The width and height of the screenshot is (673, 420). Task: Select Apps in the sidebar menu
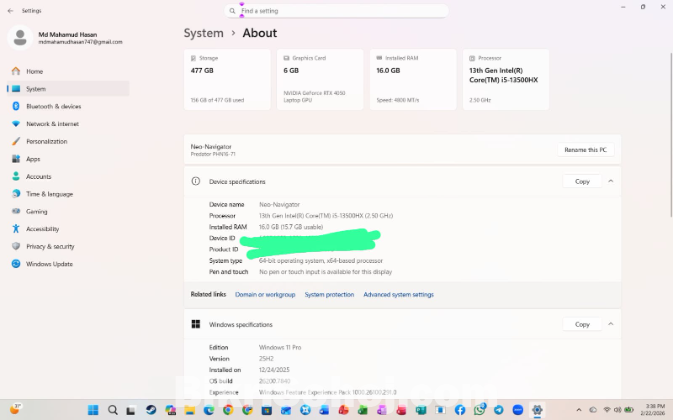point(33,159)
